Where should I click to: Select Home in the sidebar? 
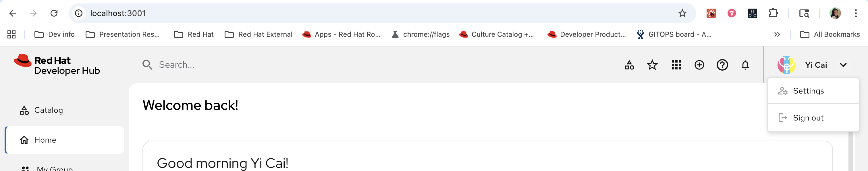(x=45, y=140)
